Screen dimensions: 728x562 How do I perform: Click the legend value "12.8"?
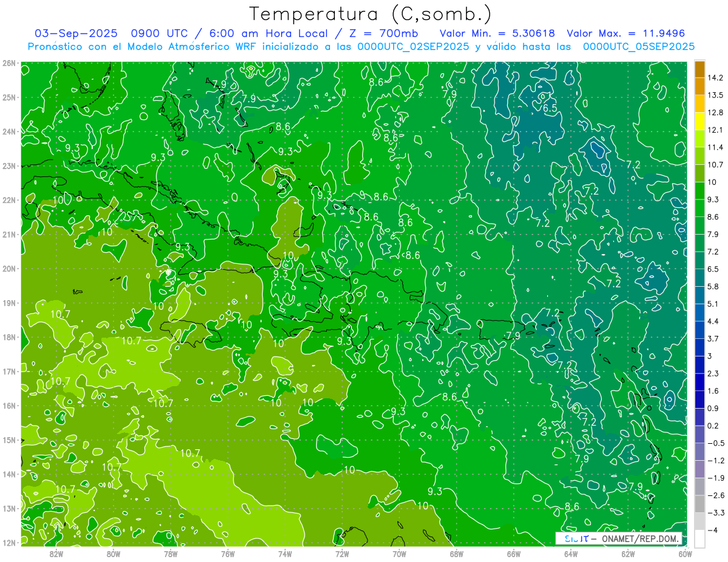coord(715,113)
